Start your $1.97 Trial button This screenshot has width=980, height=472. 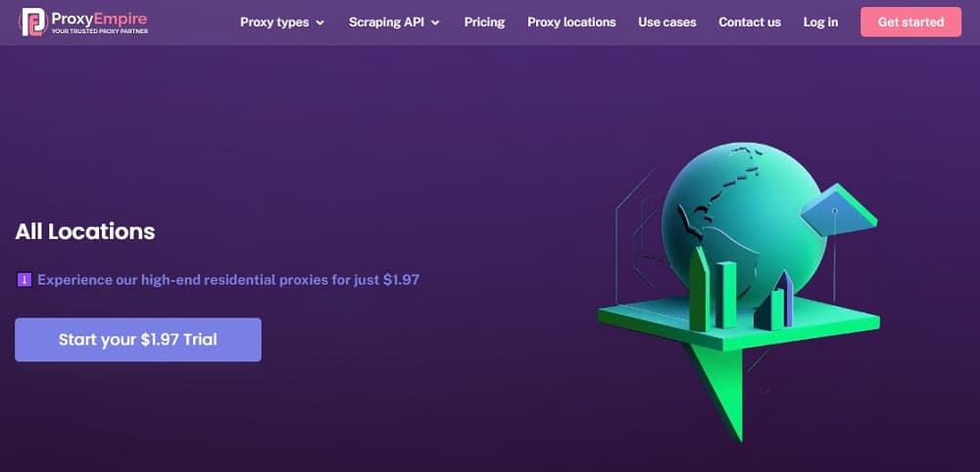pos(138,340)
